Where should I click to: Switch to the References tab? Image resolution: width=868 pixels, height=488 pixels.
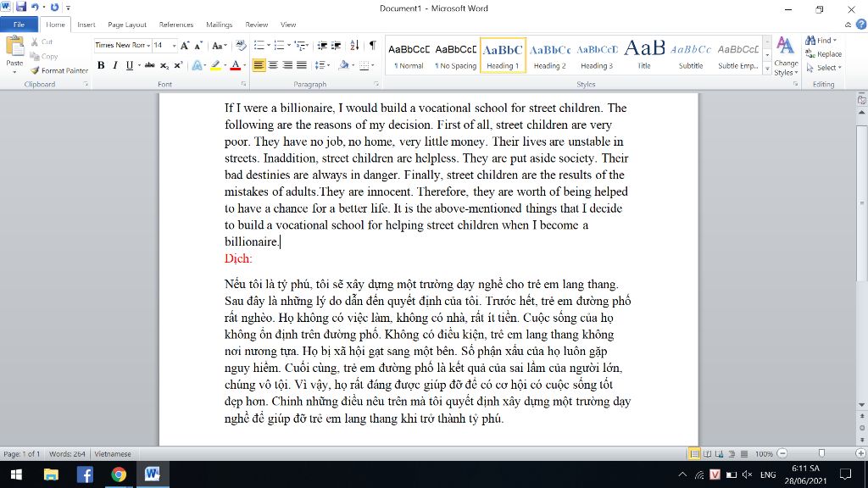[176, 25]
